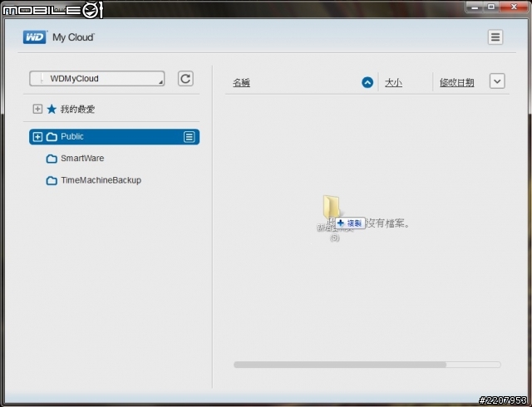Sort files by the 修改日期 column
Viewport: 532px width, 407px height.
coord(456,82)
